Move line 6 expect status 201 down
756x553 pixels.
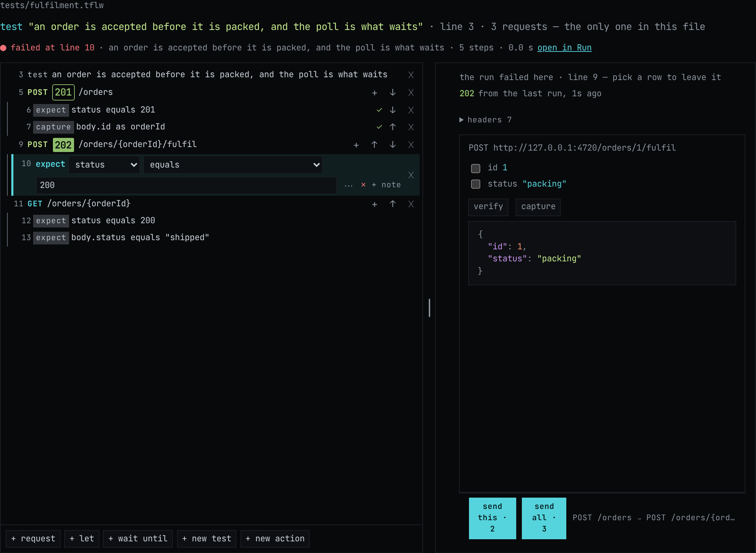[x=392, y=110]
